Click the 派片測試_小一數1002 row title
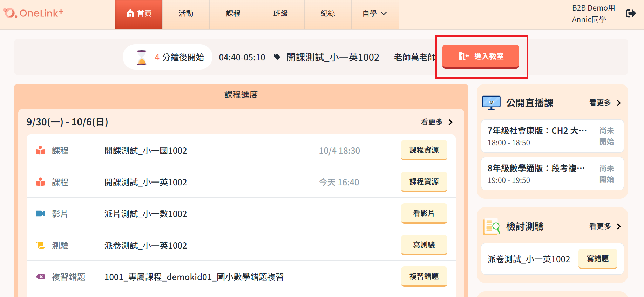Image resolution: width=644 pixels, height=297 pixels. click(146, 214)
